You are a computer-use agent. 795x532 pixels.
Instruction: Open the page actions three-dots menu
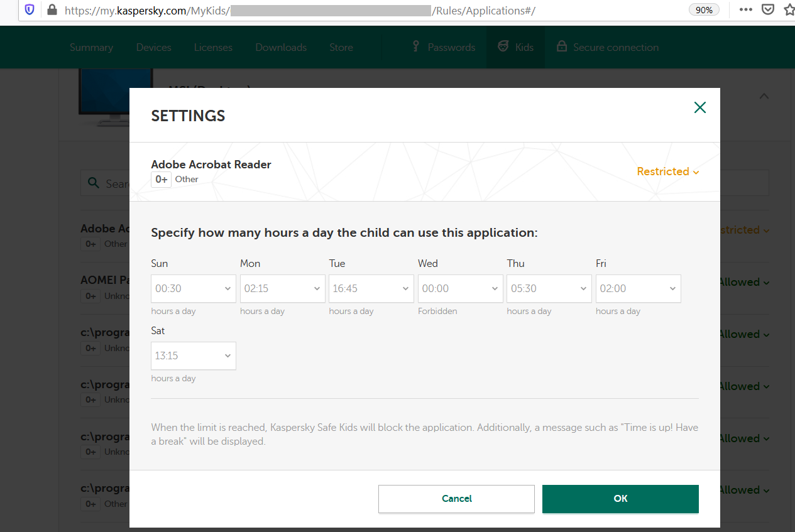coord(745,10)
